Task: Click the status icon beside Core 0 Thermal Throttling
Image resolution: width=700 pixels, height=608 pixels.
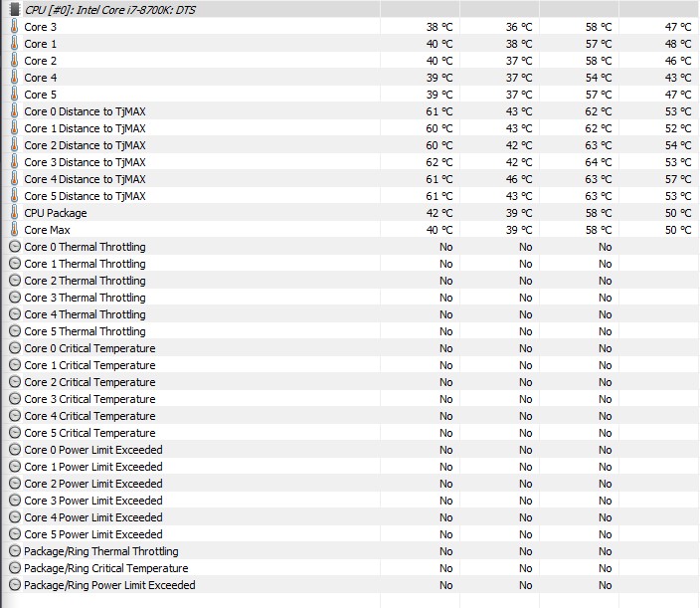Action: (14, 247)
